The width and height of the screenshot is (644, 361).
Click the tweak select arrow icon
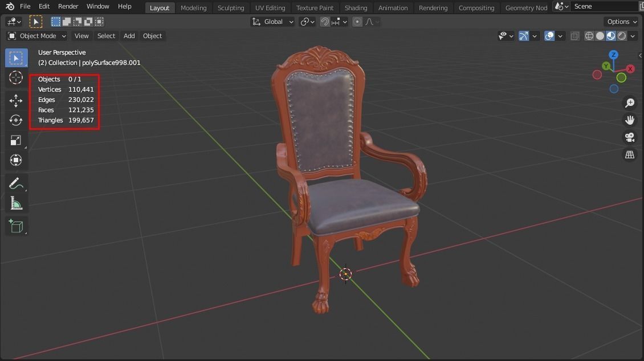(x=36, y=22)
